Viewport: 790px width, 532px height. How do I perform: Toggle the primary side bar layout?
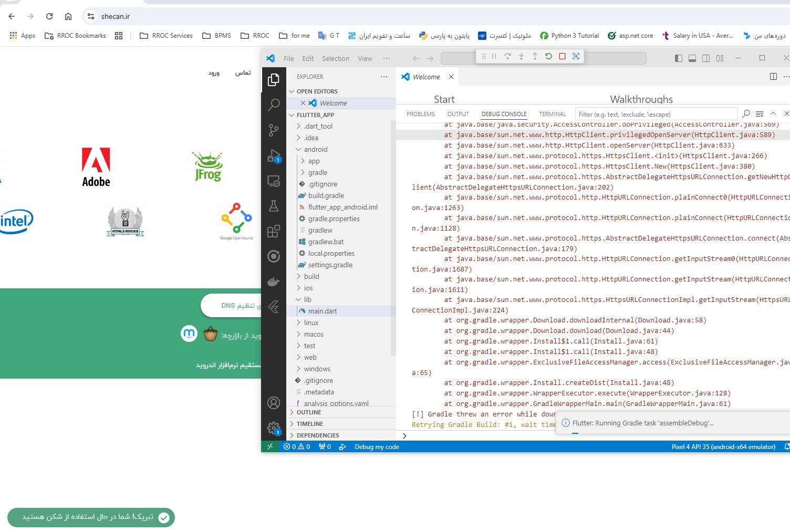[679, 58]
